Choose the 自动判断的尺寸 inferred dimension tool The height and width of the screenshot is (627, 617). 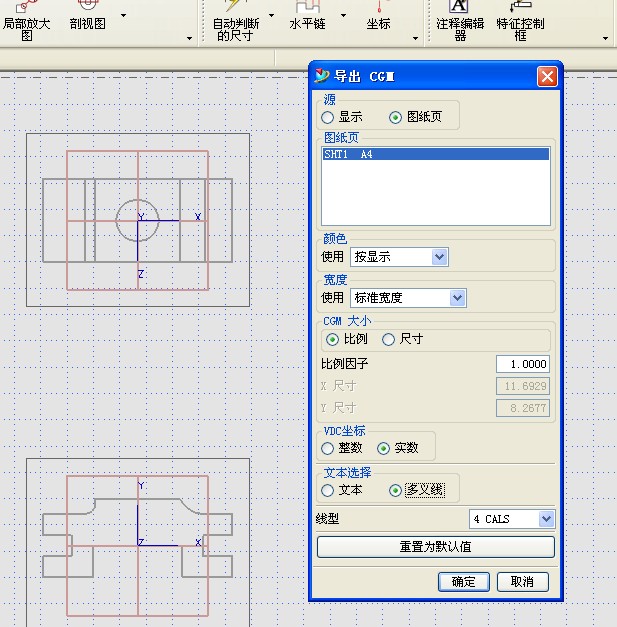coord(236,22)
